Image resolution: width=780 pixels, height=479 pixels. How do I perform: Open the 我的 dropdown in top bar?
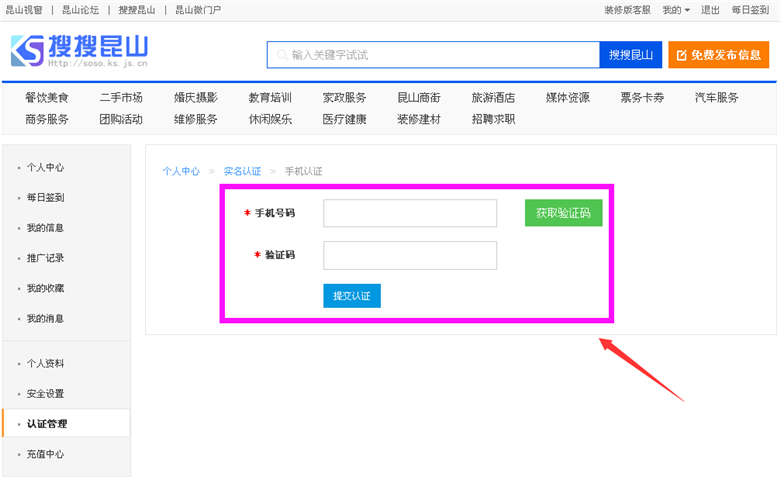pyautogui.click(x=676, y=10)
